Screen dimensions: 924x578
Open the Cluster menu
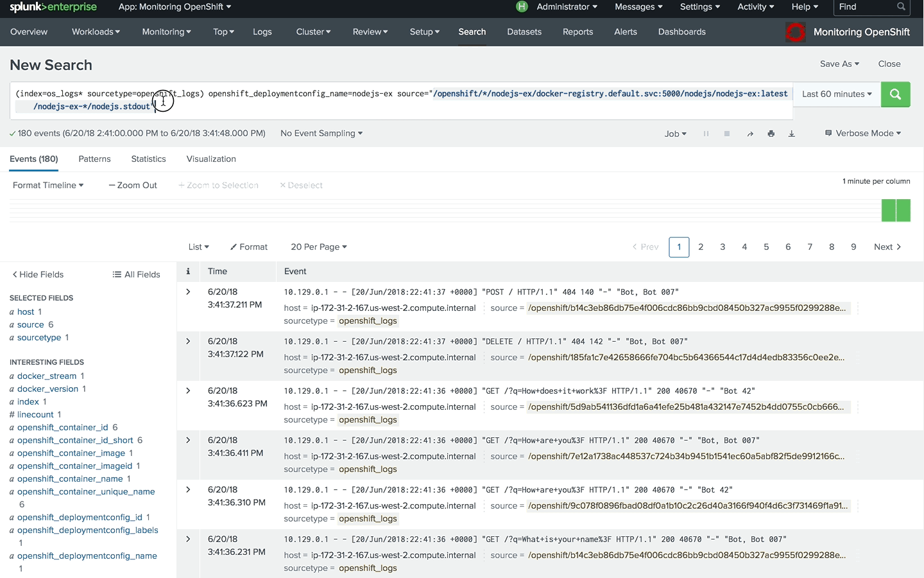[313, 31]
